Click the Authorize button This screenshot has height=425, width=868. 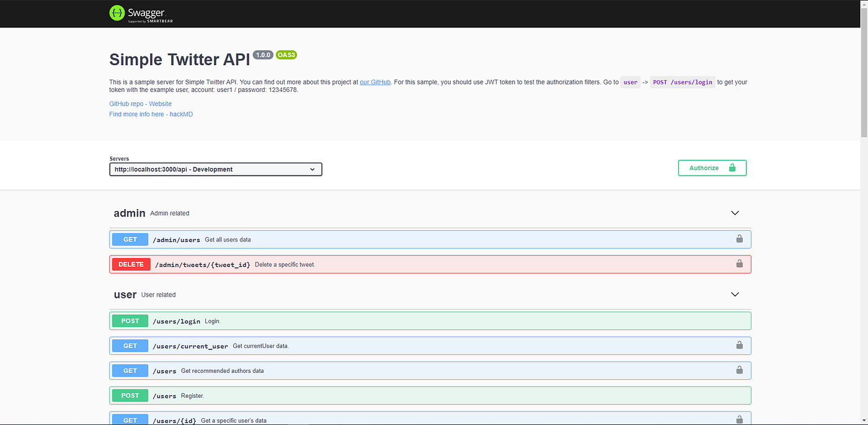coord(712,168)
